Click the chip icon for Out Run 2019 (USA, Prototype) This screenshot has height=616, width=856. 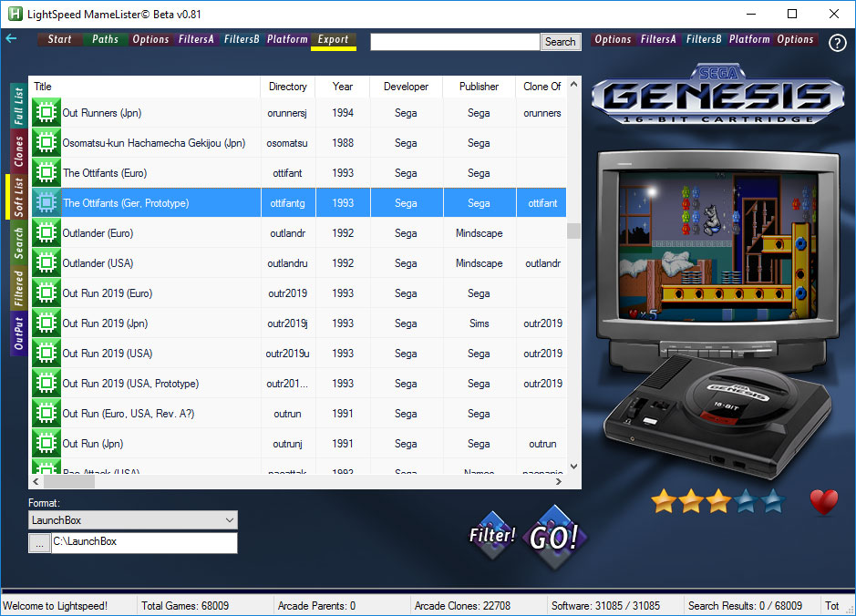coord(46,383)
